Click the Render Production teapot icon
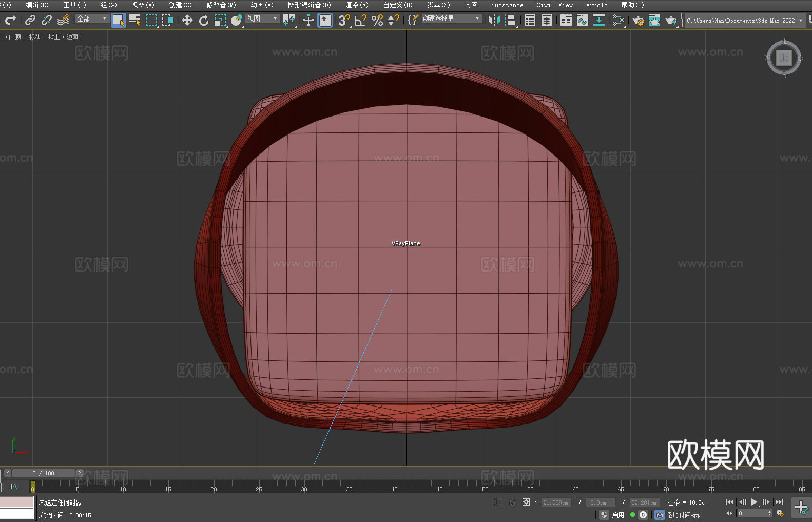 (x=671, y=20)
